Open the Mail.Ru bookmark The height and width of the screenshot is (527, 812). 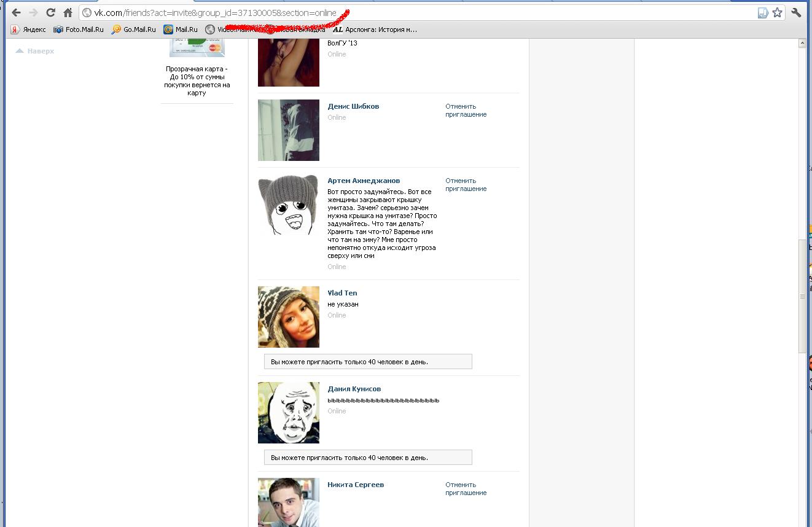[x=181, y=29]
